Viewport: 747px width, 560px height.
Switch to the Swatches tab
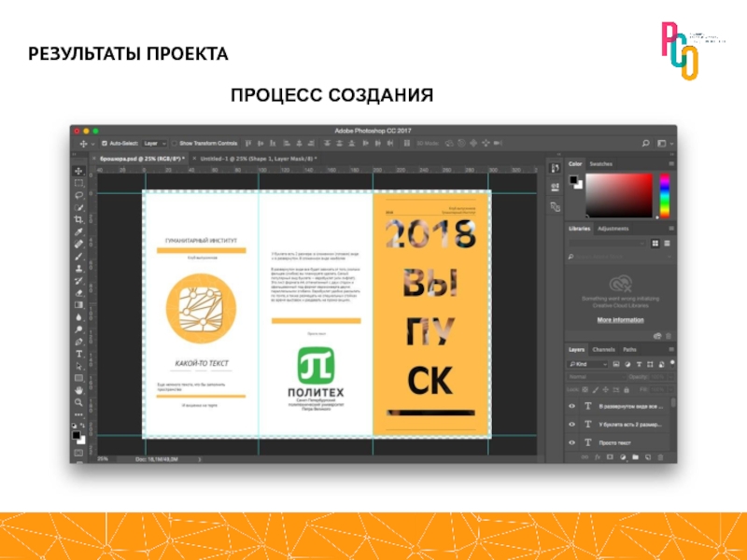click(x=600, y=163)
